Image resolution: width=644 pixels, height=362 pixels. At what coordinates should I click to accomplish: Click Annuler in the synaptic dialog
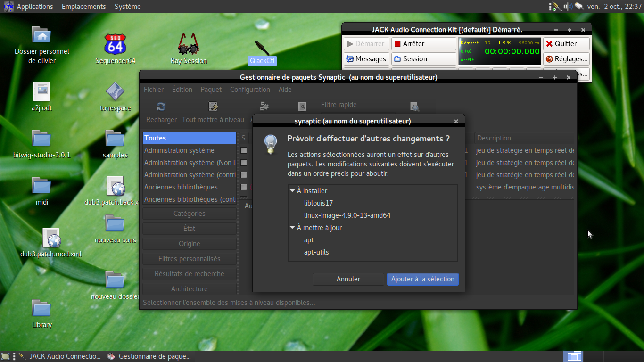[348, 279]
